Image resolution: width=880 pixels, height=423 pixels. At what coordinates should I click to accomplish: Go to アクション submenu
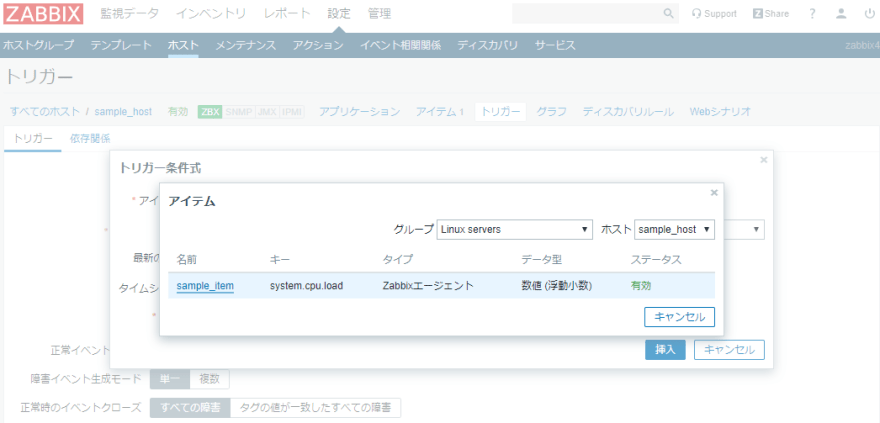[x=318, y=45]
